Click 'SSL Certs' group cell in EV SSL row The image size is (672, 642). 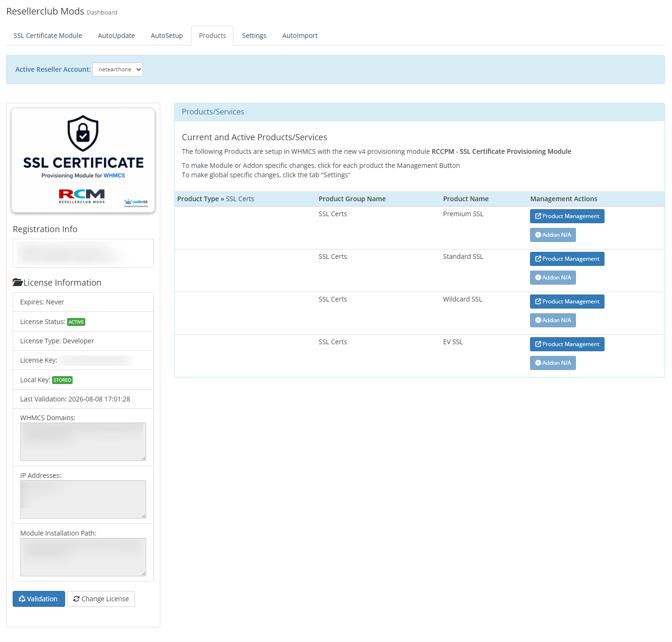[x=333, y=342]
